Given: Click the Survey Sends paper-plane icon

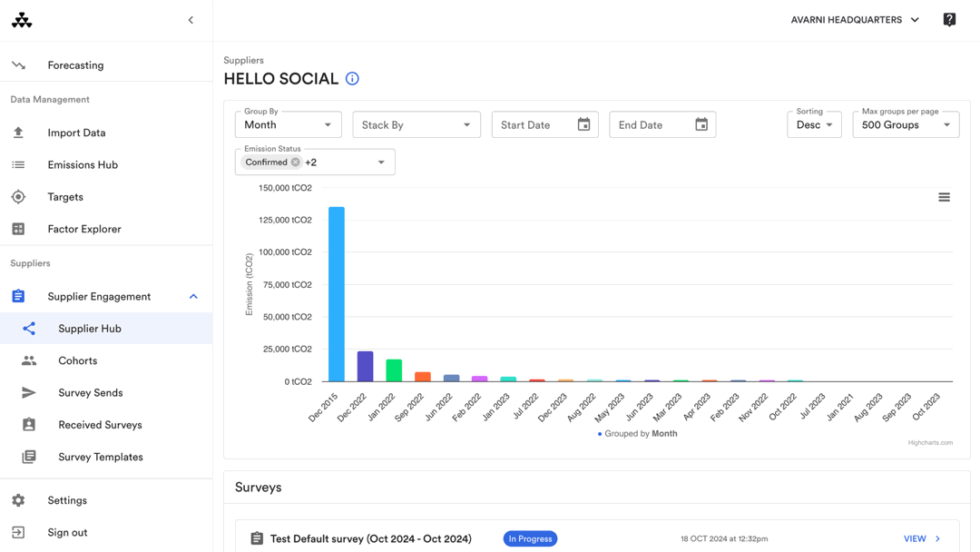Looking at the screenshot, I should point(29,392).
